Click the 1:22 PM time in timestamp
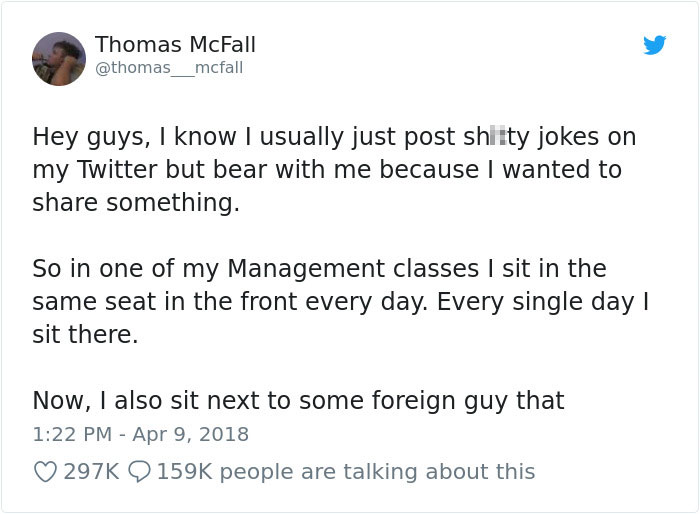The width and height of the screenshot is (700, 514). (70, 434)
